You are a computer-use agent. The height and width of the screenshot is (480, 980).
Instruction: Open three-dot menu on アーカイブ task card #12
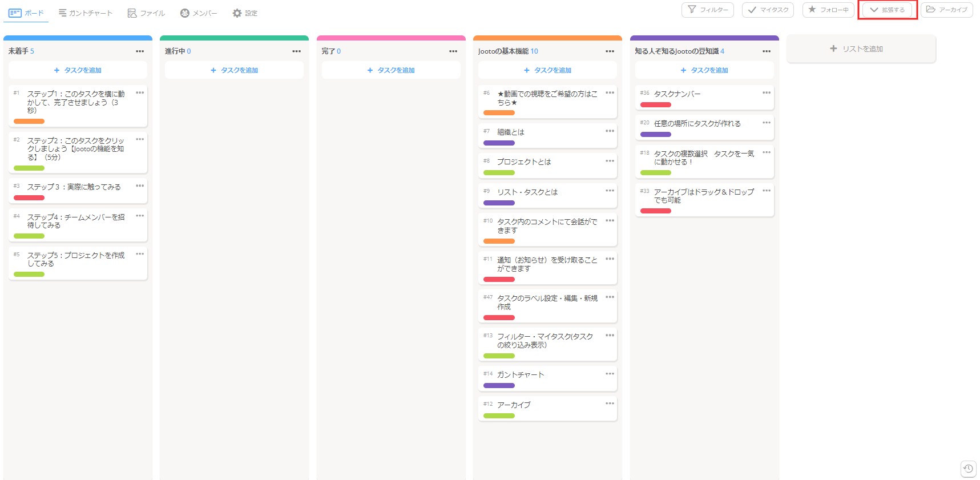click(x=610, y=404)
